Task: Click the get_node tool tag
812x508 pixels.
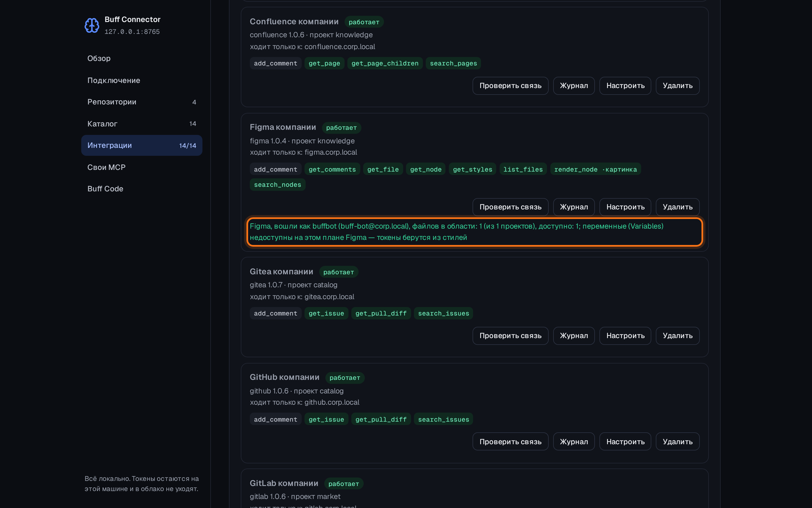Action: click(x=426, y=169)
